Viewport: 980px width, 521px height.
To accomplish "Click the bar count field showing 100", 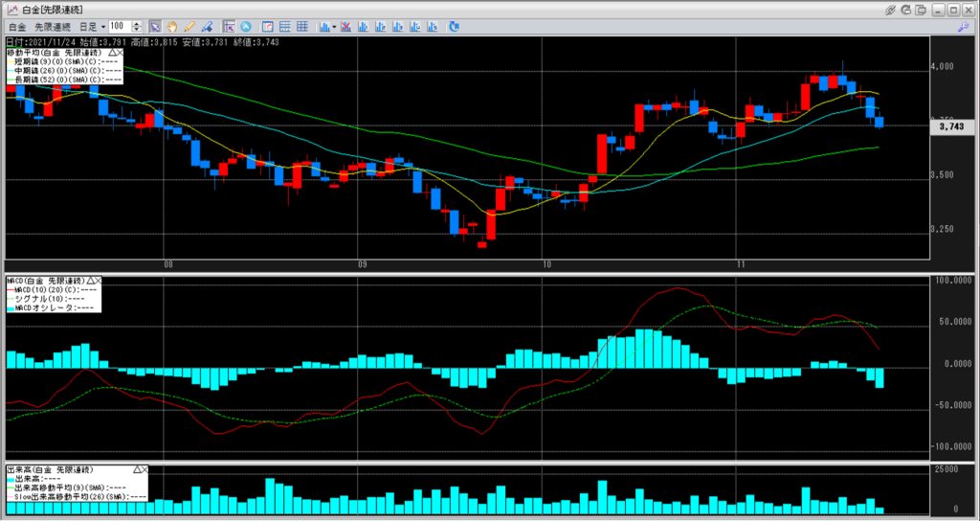I will tap(120, 27).
